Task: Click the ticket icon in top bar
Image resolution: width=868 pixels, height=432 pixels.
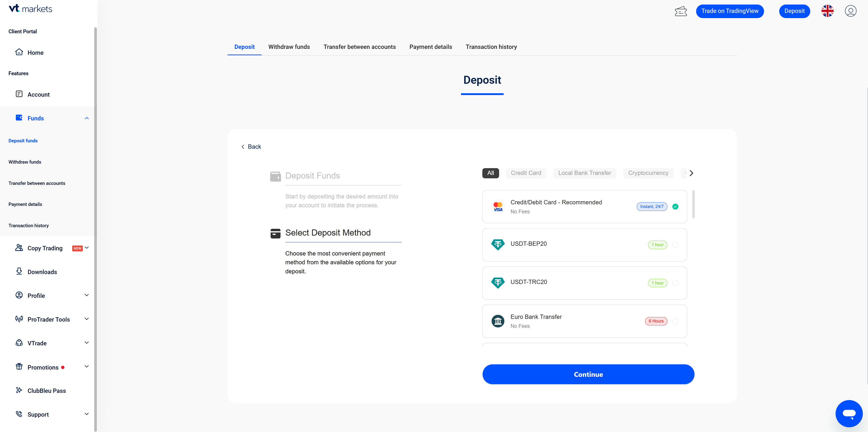Action: click(x=681, y=11)
